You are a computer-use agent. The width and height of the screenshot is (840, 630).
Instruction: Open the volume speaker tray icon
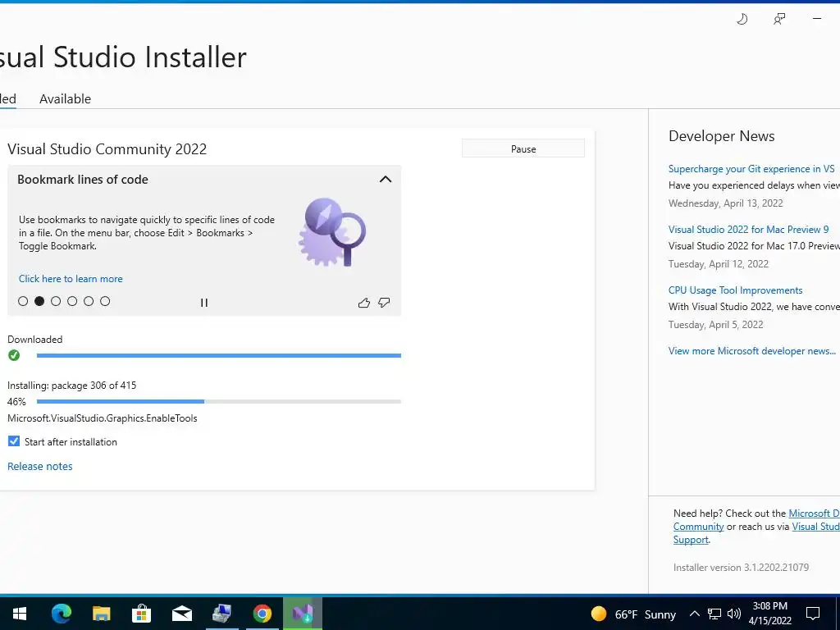point(734,614)
